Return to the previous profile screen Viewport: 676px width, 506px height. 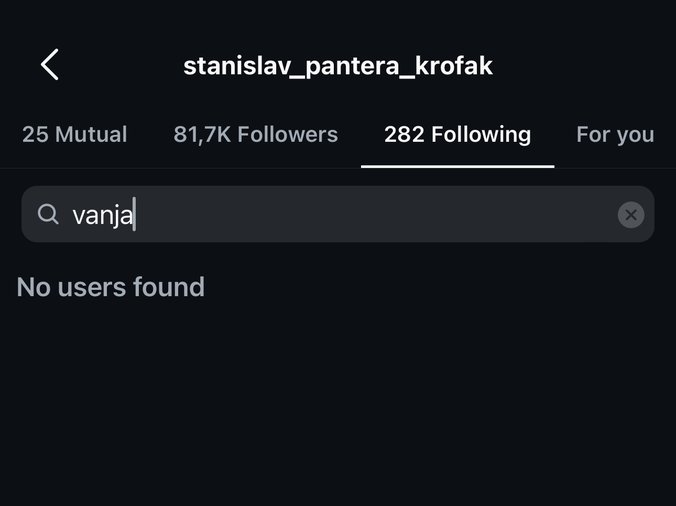50,66
